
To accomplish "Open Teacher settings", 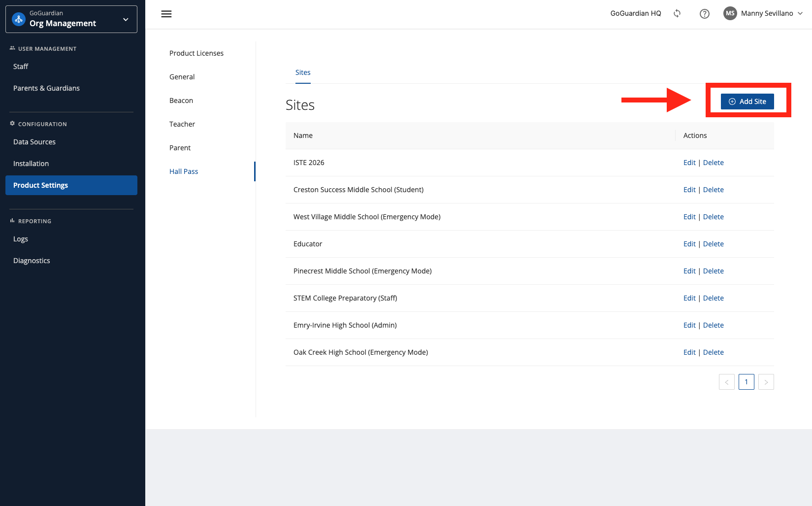I will pyautogui.click(x=182, y=124).
